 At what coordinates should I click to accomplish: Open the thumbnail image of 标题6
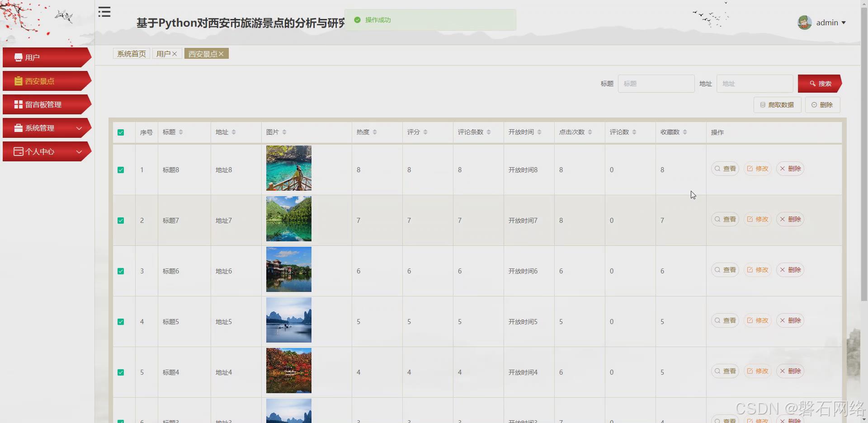click(x=289, y=269)
